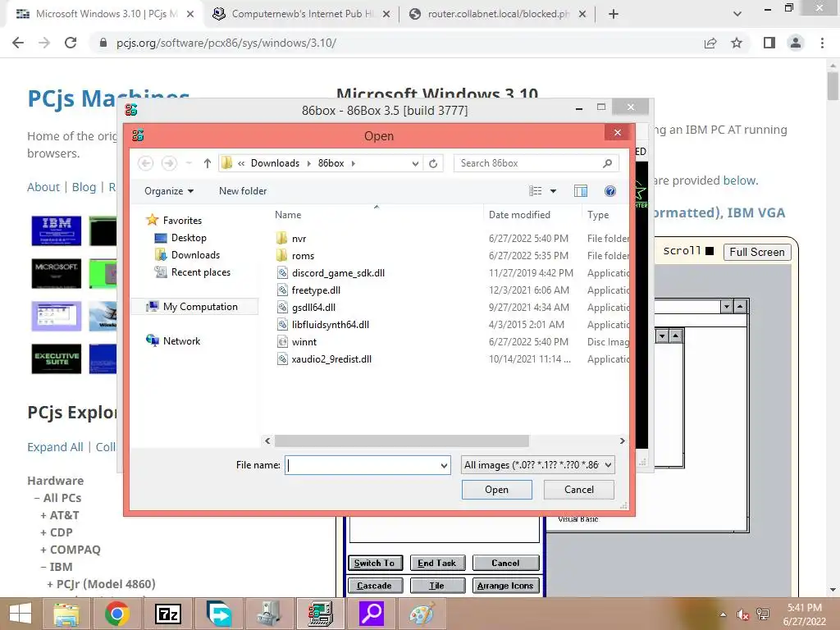The height and width of the screenshot is (630, 840).
Task: Select freetype.dll file
Action: pyautogui.click(x=316, y=290)
